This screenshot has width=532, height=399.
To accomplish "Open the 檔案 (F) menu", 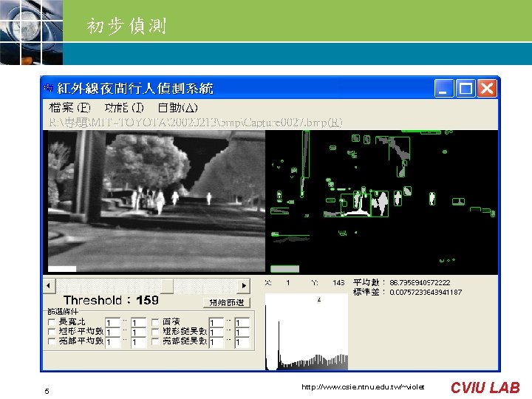I will (x=69, y=108).
